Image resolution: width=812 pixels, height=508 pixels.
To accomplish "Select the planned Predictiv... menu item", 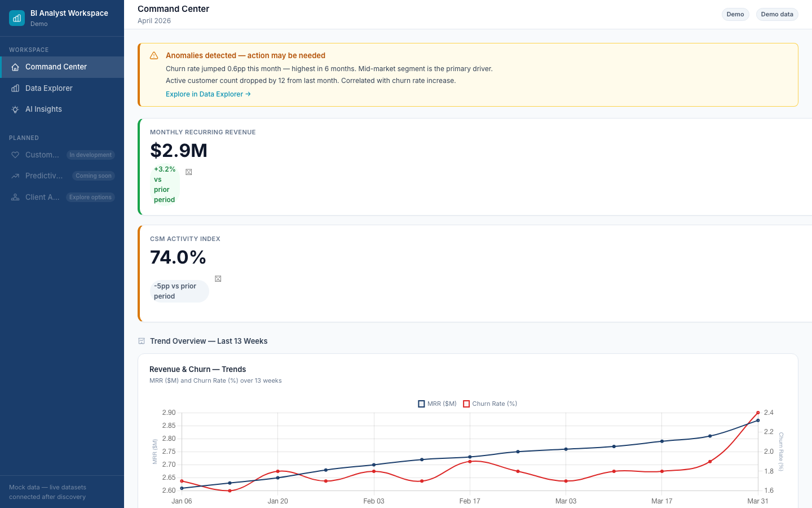I will coord(62,176).
